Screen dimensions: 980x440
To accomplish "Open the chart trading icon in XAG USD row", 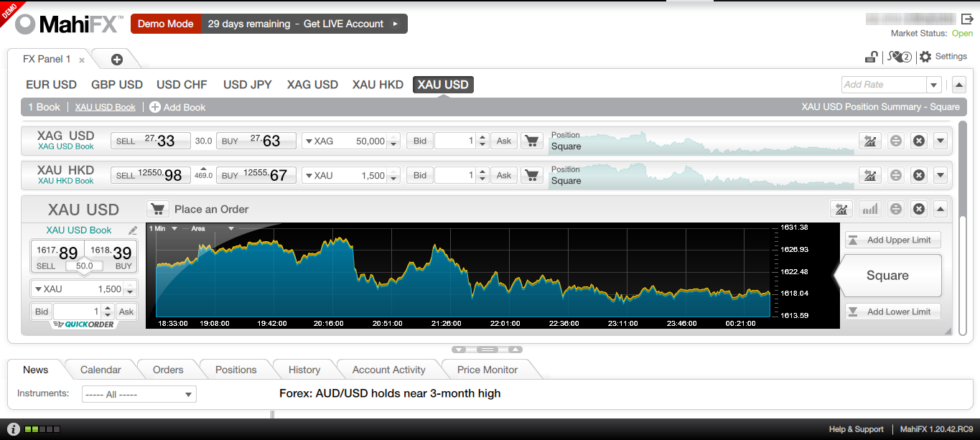I will pyautogui.click(x=869, y=141).
